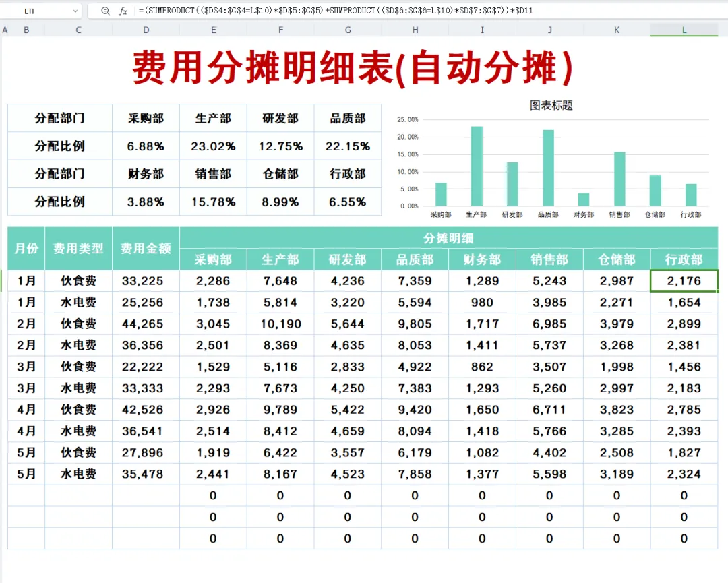Click the 8.99% ratio cell
Image resolution: width=728 pixels, height=583 pixels.
pos(280,202)
